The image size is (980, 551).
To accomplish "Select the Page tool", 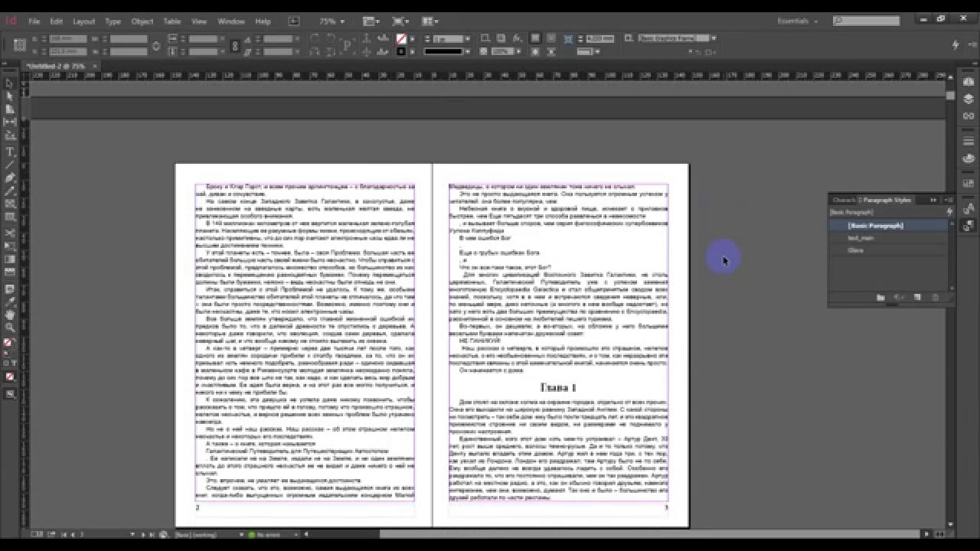I will pyautogui.click(x=10, y=109).
